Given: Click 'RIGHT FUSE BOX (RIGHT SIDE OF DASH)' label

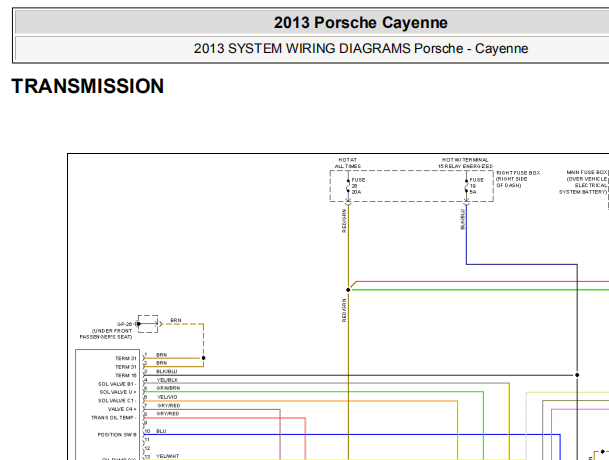Looking at the screenshot, I should coord(518,179).
